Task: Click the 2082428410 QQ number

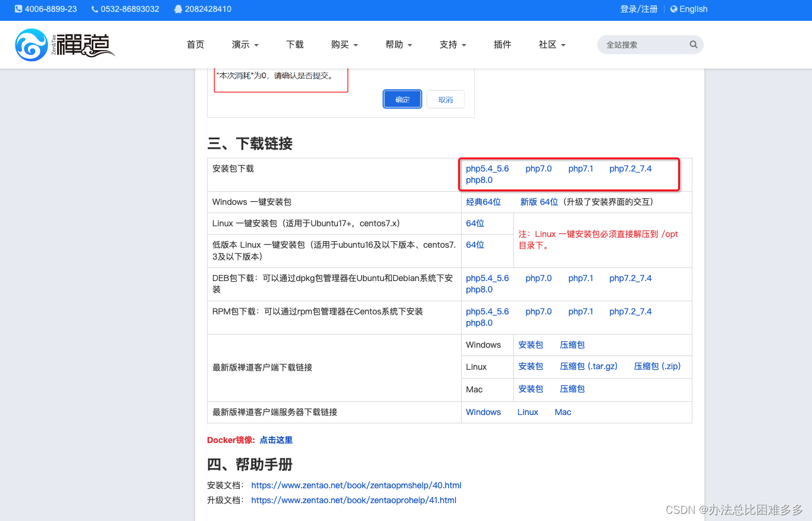Action: 208,9
